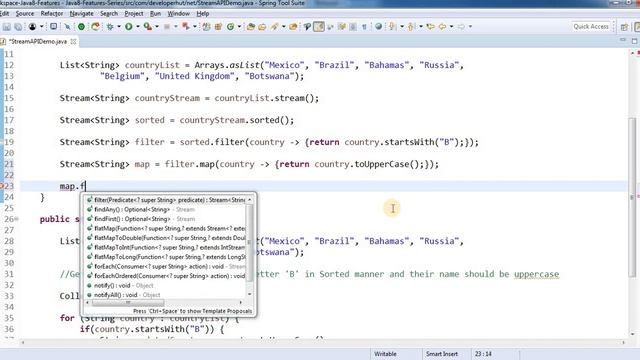Click the Relaunch green-and-red circular icon

point(96,27)
